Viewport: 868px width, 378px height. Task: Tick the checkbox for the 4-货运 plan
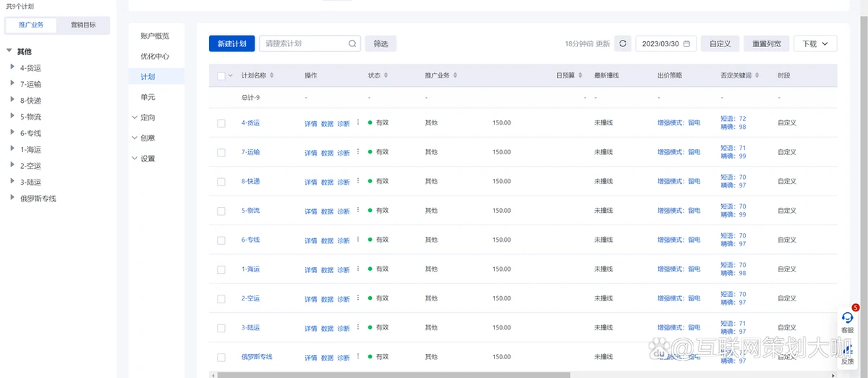pos(221,123)
